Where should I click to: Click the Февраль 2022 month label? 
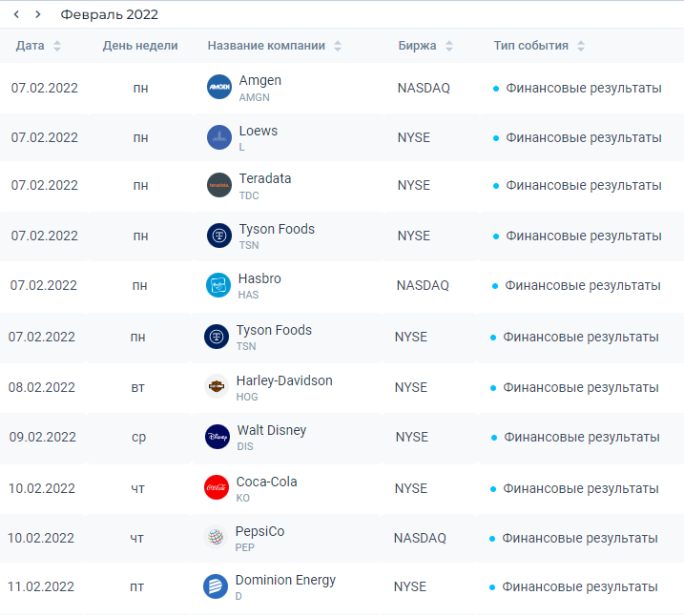click(x=109, y=15)
